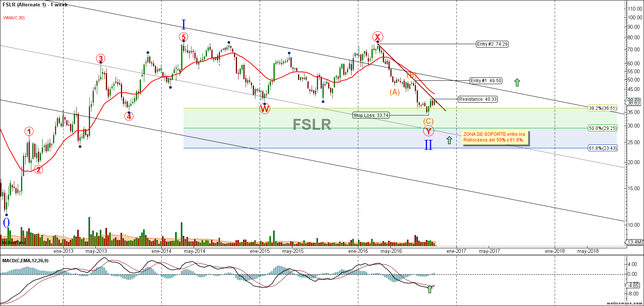Click the green arrow in the MACD panel
This screenshot has height=306, width=644.
tap(430, 289)
